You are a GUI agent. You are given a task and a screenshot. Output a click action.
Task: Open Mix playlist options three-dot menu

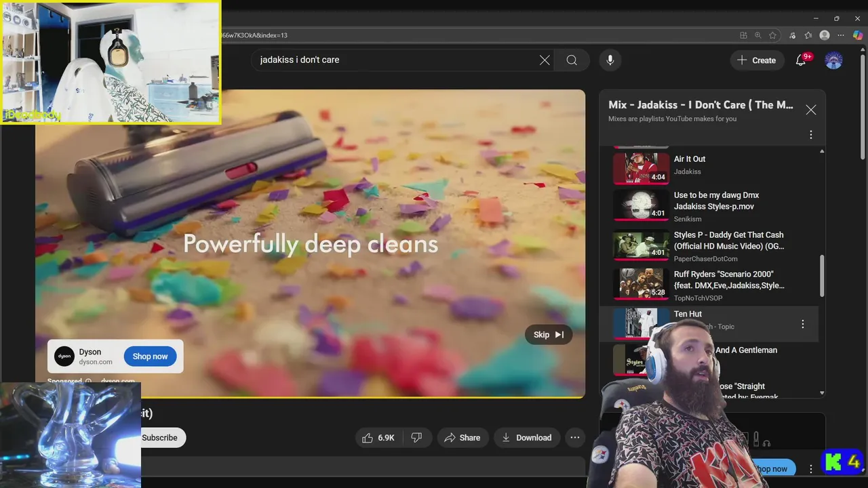pos(811,135)
